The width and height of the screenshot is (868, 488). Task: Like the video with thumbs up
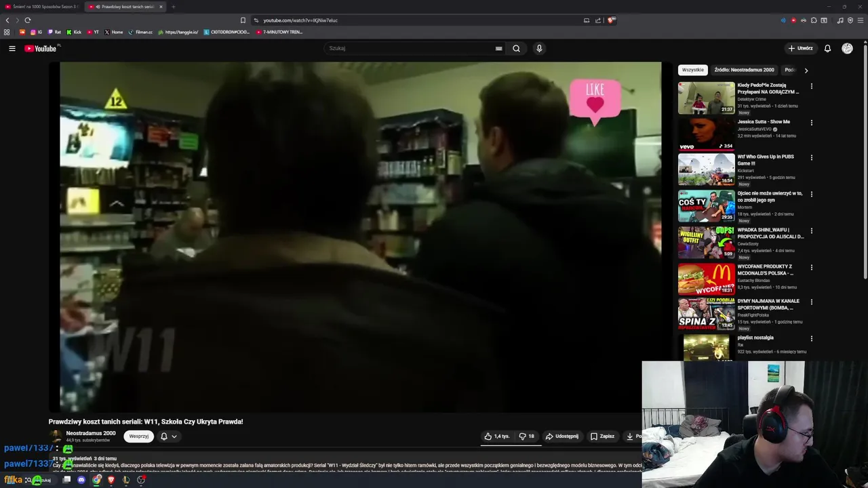pyautogui.click(x=496, y=436)
